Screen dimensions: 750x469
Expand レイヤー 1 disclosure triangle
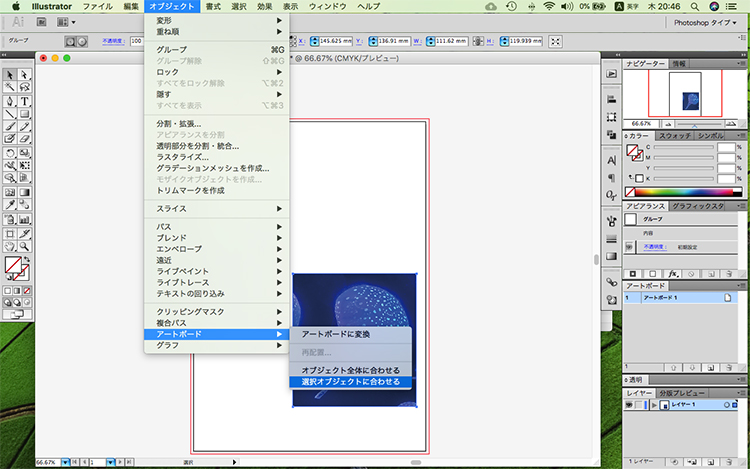[654, 405]
